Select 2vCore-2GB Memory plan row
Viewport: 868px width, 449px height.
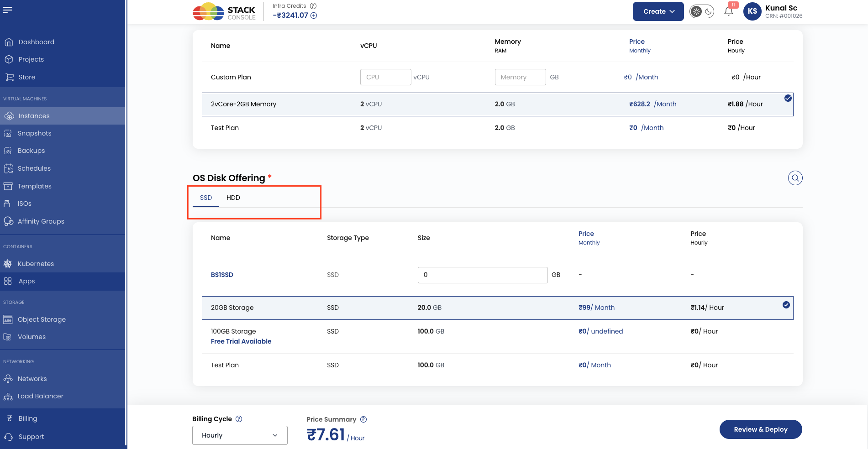(x=498, y=104)
